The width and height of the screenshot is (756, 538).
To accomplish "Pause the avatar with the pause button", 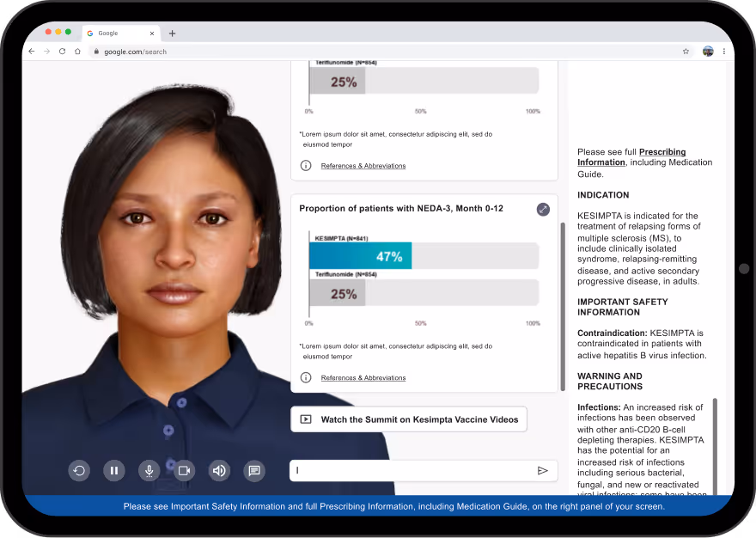I will pyautogui.click(x=114, y=470).
